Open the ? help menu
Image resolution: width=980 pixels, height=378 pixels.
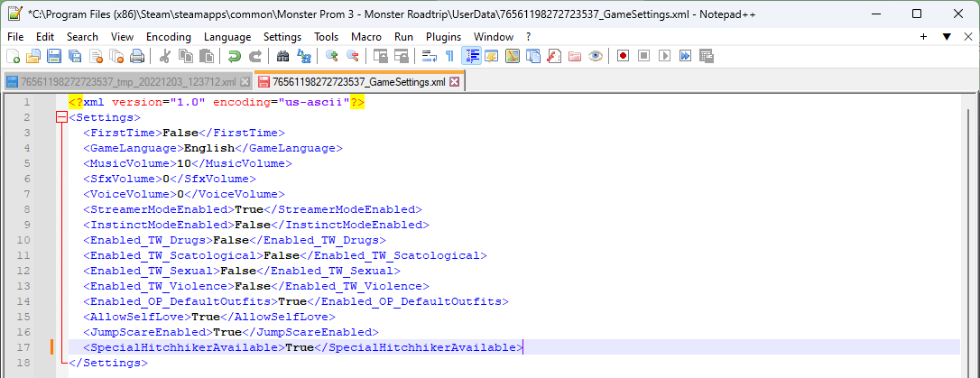point(528,37)
